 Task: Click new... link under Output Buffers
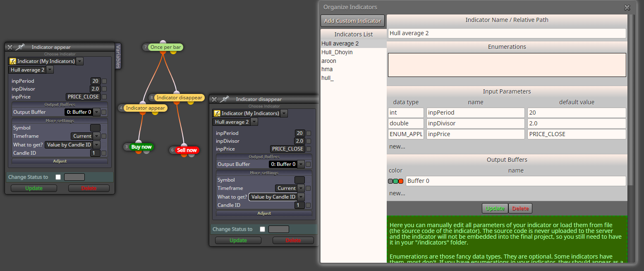point(397,193)
